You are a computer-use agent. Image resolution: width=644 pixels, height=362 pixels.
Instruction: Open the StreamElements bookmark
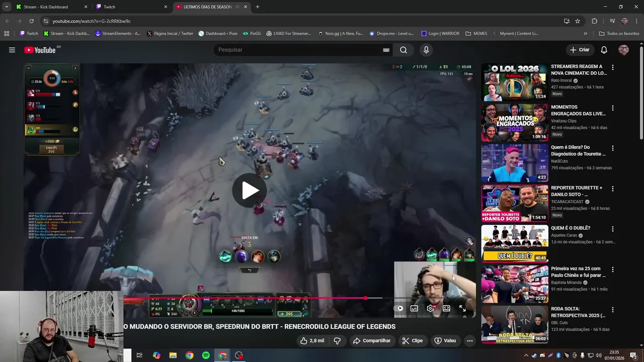118,34
